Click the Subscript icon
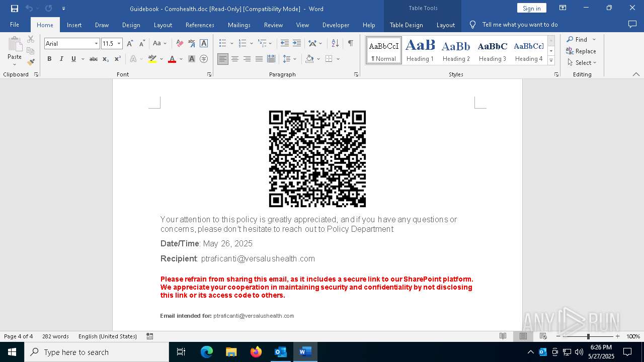The width and height of the screenshot is (644, 362). pos(106,59)
